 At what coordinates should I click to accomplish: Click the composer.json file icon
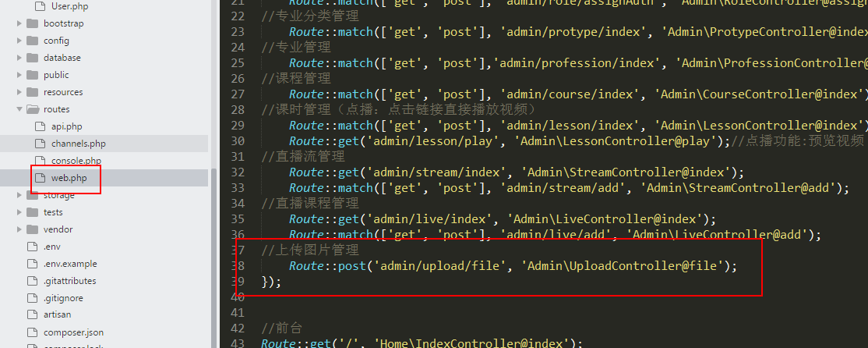tap(32, 332)
